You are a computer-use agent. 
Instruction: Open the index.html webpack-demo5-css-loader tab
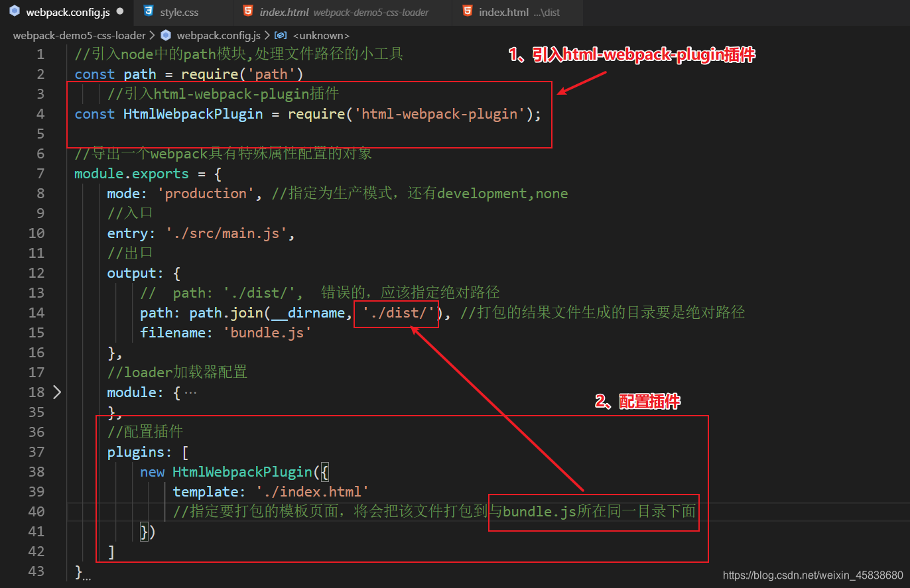pyautogui.click(x=344, y=12)
